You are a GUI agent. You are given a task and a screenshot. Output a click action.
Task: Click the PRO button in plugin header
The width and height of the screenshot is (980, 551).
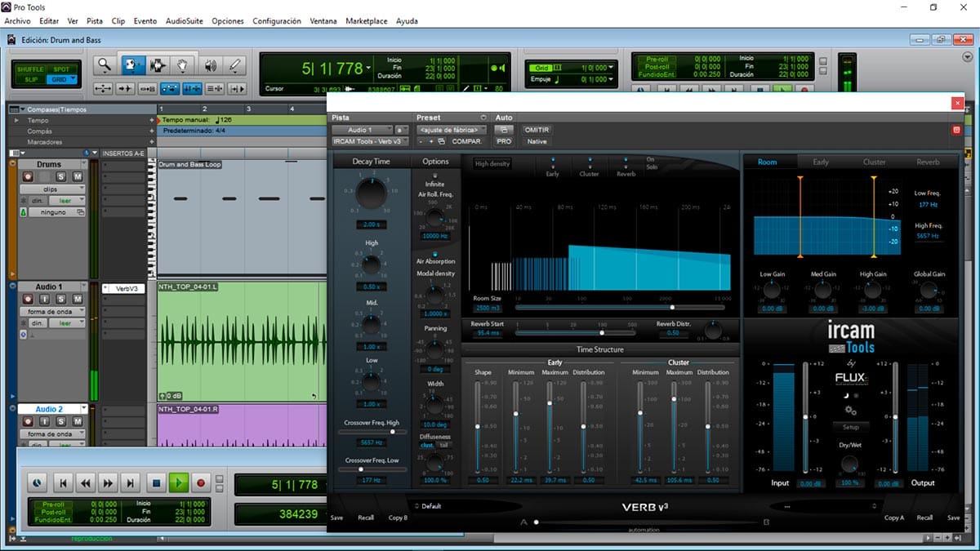pyautogui.click(x=504, y=141)
